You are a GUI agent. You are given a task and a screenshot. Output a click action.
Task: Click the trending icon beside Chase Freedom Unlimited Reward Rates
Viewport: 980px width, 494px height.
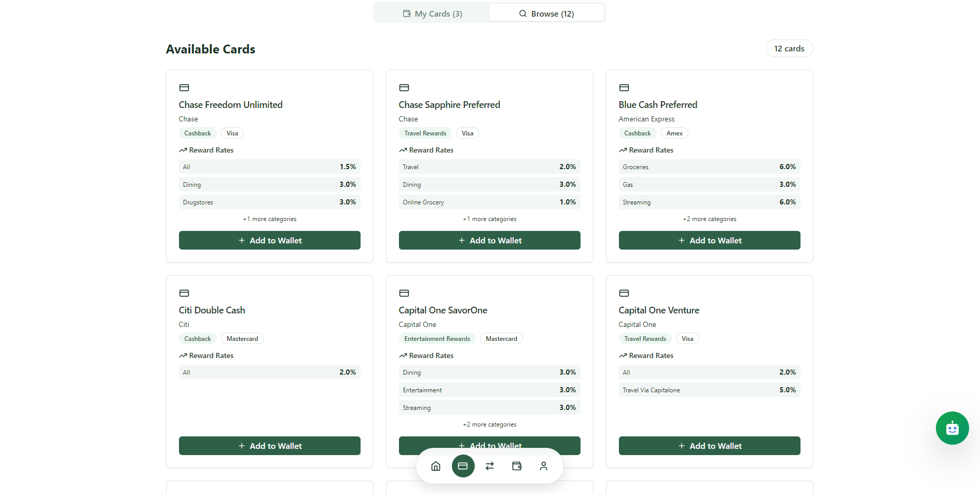[x=183, y=150]
